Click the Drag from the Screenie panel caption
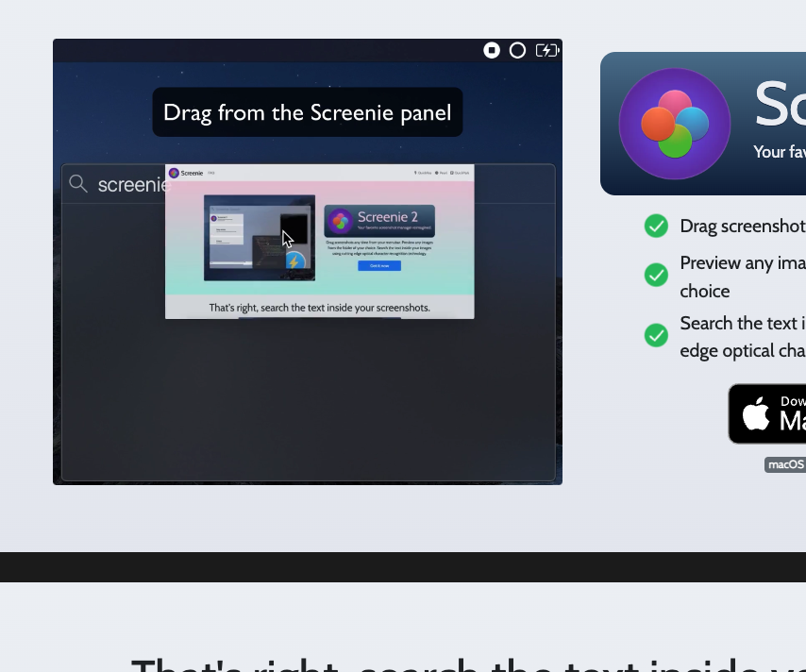 pos(308,112)
